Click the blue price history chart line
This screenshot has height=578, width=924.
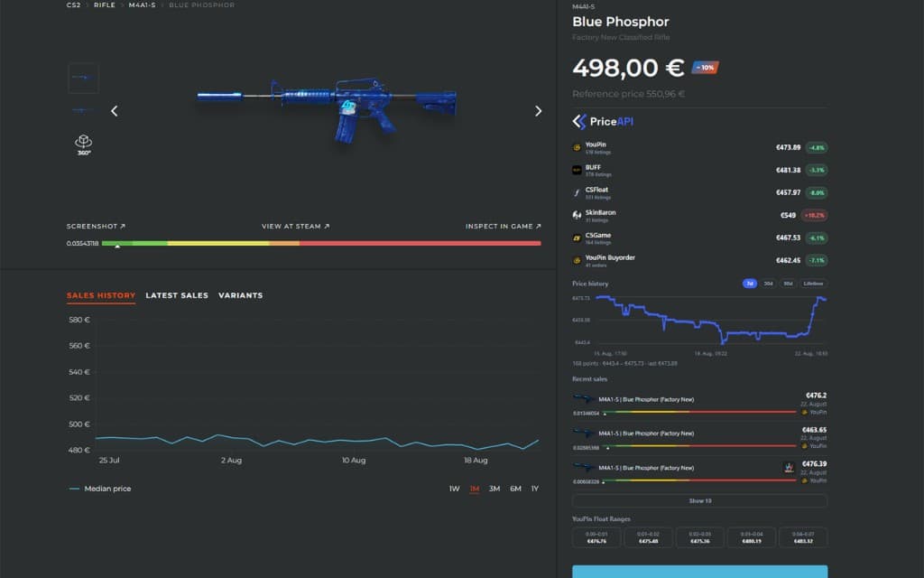point(711,321)
